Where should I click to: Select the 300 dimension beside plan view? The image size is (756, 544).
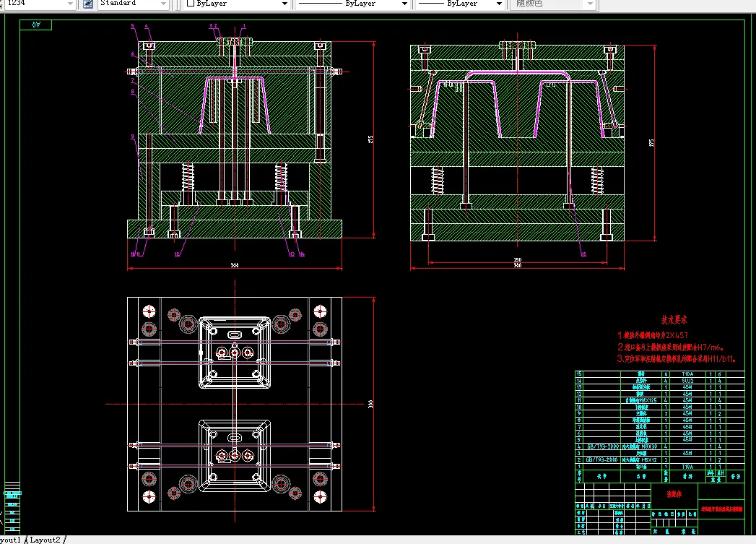(370, 404)
